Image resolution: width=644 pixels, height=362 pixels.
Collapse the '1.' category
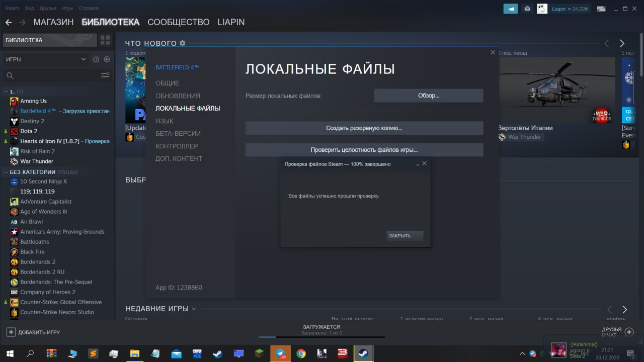point(5,92)
